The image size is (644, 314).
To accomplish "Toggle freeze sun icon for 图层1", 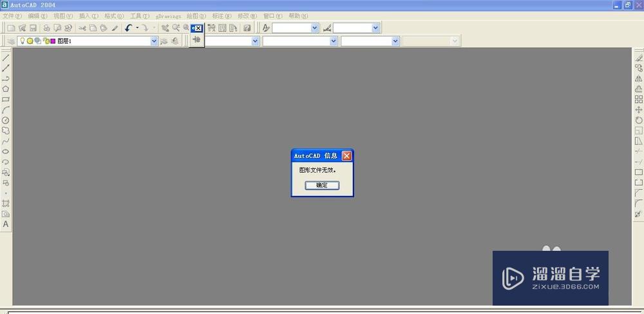I will (x=30, y=41).
